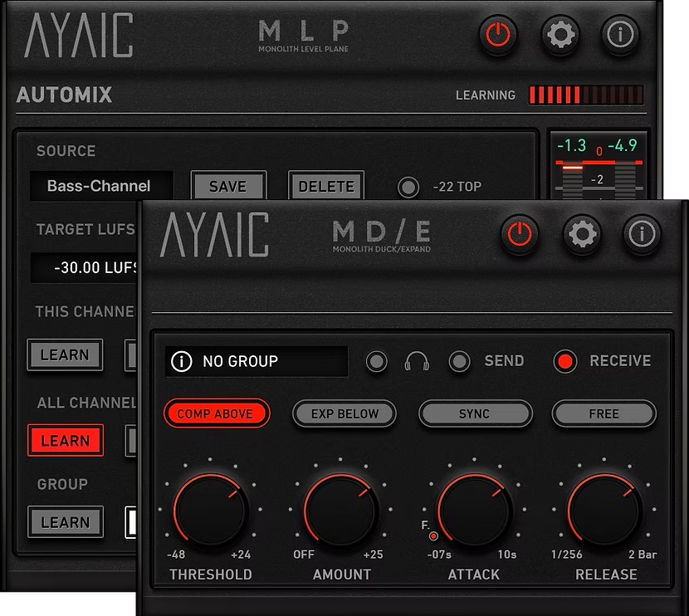Toggle the RECEIVE radio button
Viewport: 689px width, 616px height.
click(x=565, y=361)
